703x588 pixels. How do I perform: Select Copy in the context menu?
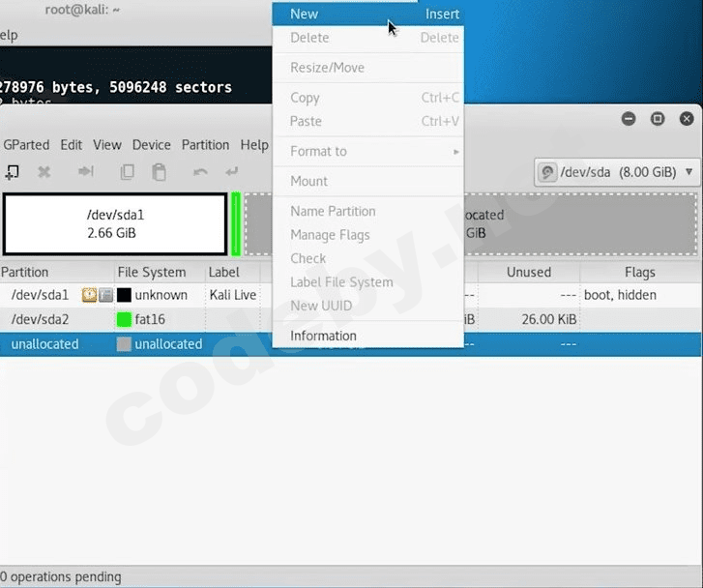point(368,98)
